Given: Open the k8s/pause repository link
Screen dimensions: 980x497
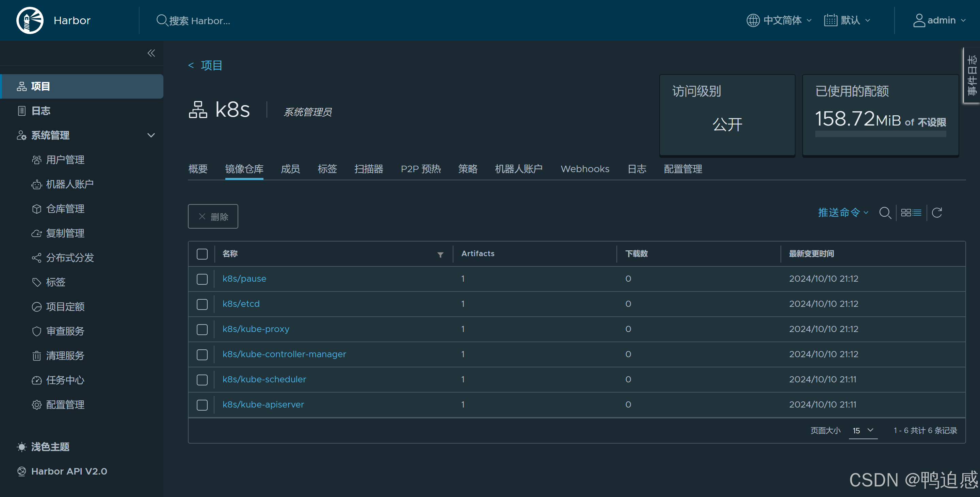Looking at the screenshot, I should click(x=244, y=279).
